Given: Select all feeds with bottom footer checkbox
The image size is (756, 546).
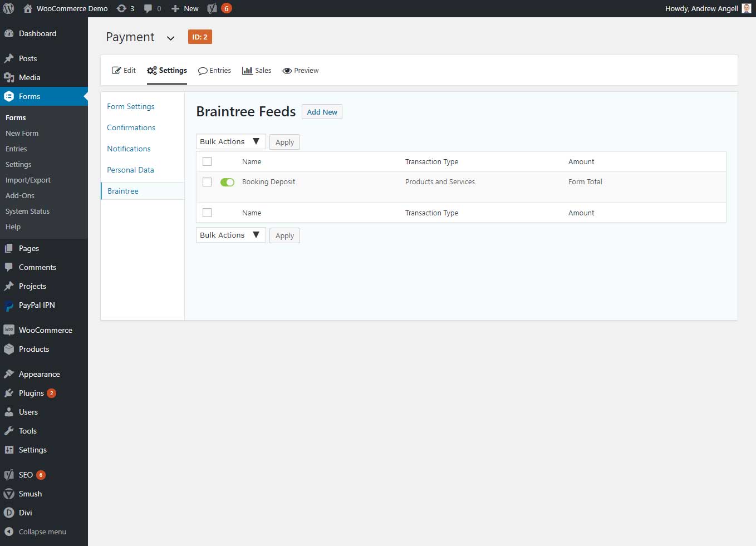Looking at the screenshot, I should 207,213.
